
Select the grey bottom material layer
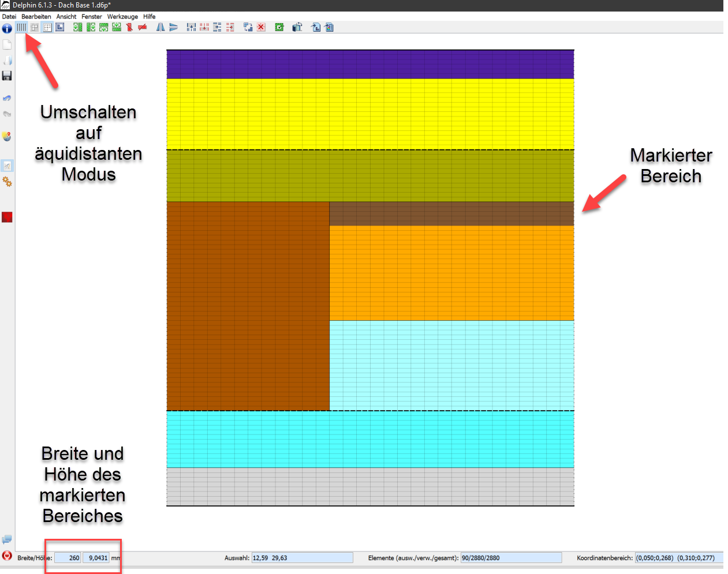click(x=370, y=486)
